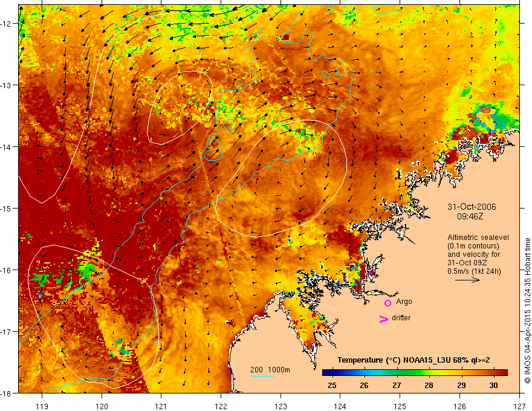This screenshot has width=532, height=411.
Task: Click the velocity scale reference arrow
Action: click(467, 280)
